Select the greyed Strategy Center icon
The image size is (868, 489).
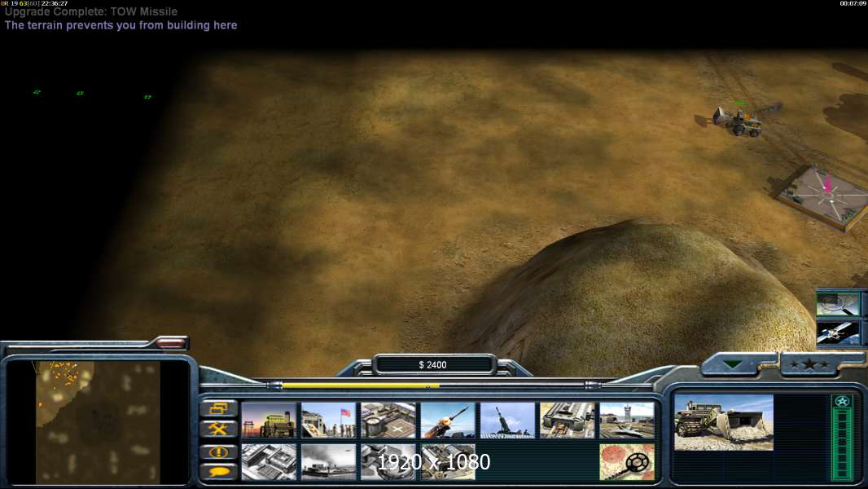(269, 461)
